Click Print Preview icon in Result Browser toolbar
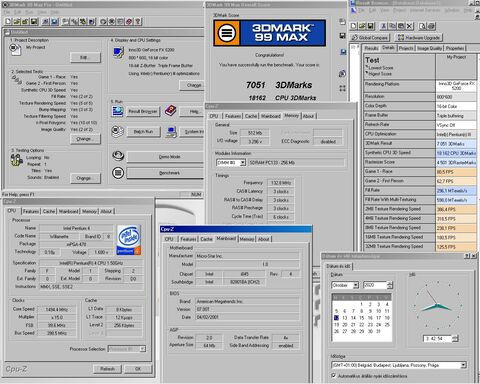This screenshot has height=384, width=480. (x=423, y=26)
